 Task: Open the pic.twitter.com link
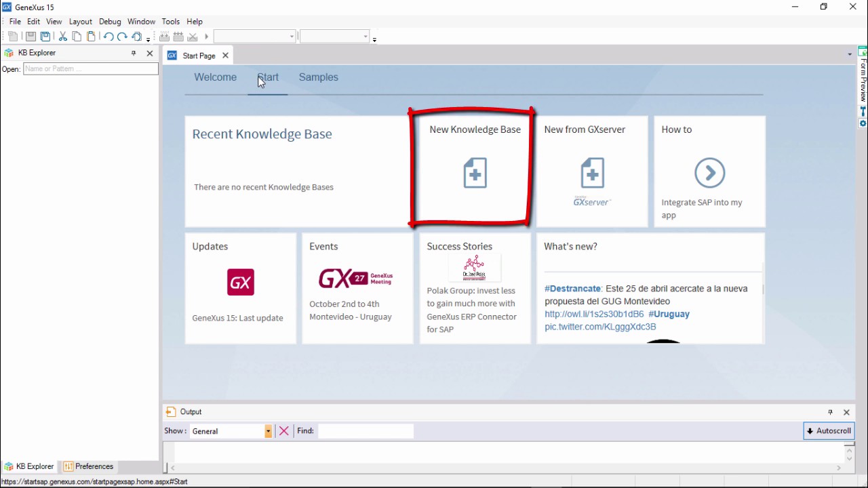click(x=600, y=327)
